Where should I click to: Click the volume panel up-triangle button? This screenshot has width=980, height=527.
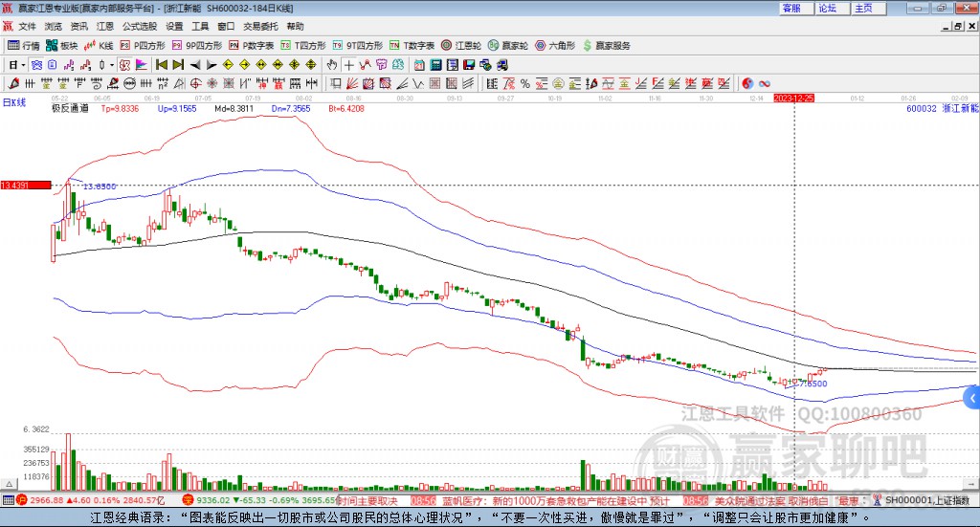coord(9,484)
